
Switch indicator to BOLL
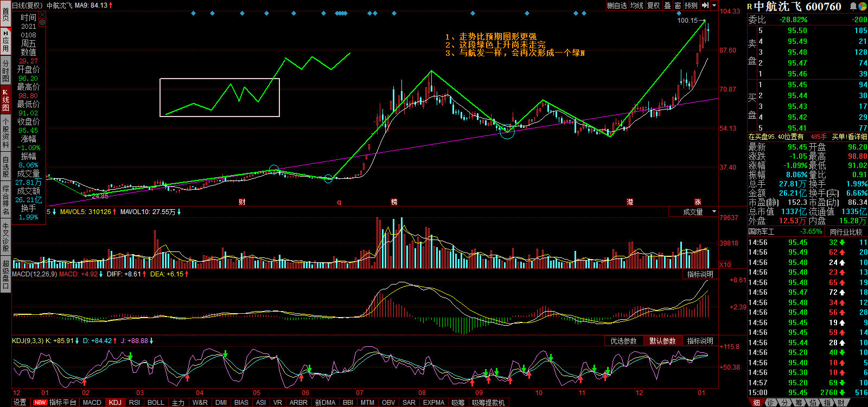tap(156, 402)
